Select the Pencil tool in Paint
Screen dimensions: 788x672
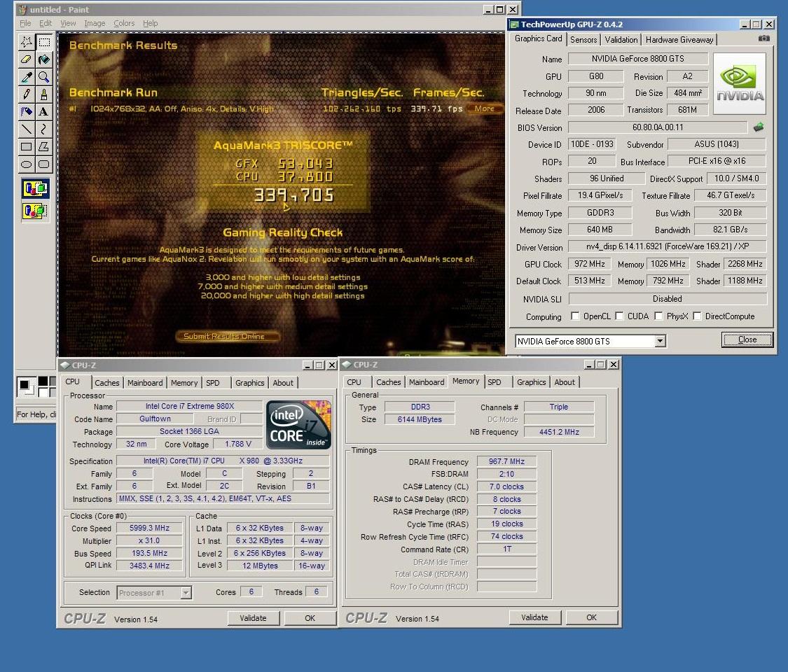tap(27, 94)
